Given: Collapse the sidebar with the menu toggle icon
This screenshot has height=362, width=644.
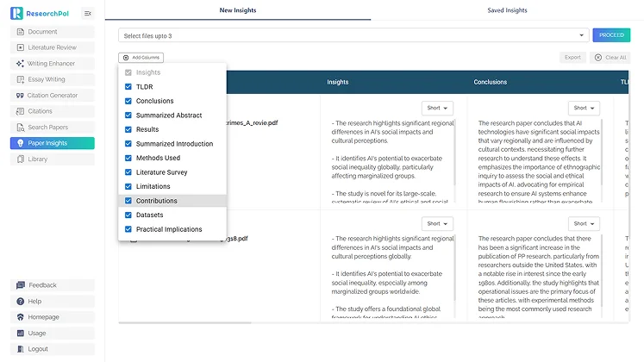Looking at the screenshot, I should (x=87, y=14).
